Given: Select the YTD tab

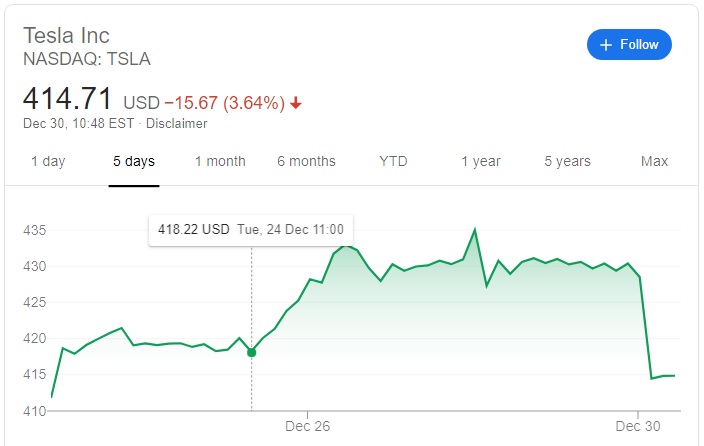Looking at the screenshot, I should 394,162.
